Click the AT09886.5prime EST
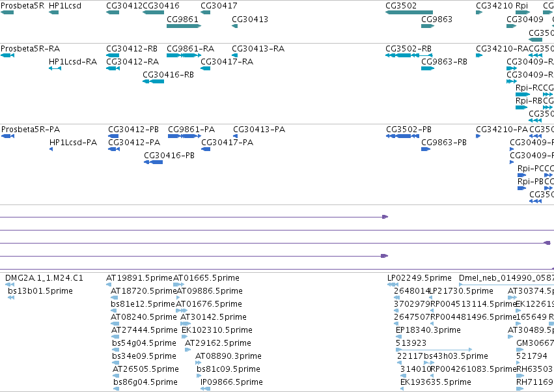 178,298
